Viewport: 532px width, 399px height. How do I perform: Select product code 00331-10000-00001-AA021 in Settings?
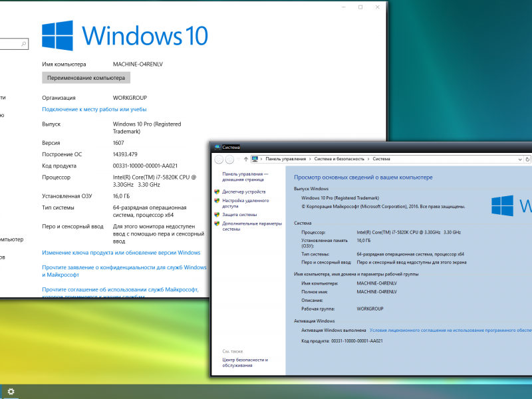tap(145, 166)
